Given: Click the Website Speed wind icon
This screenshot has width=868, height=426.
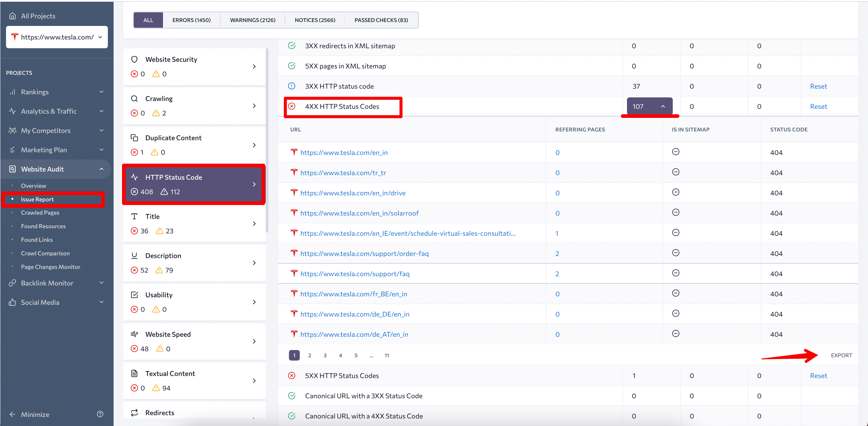Looking at the screenshot, I should (x=134, y=334).
